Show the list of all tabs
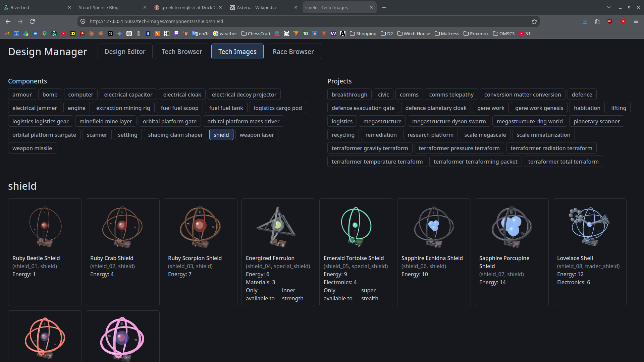 [x=609, y=7]
